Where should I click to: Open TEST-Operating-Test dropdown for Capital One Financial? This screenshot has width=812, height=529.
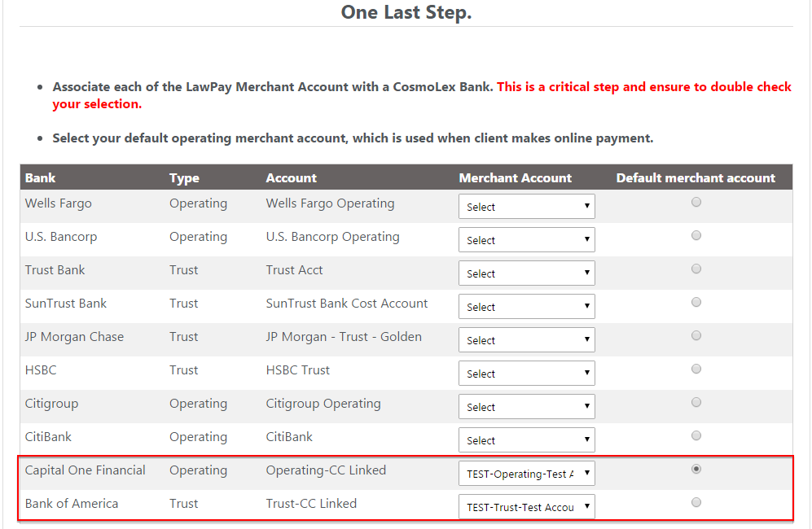tap(527, 473)
